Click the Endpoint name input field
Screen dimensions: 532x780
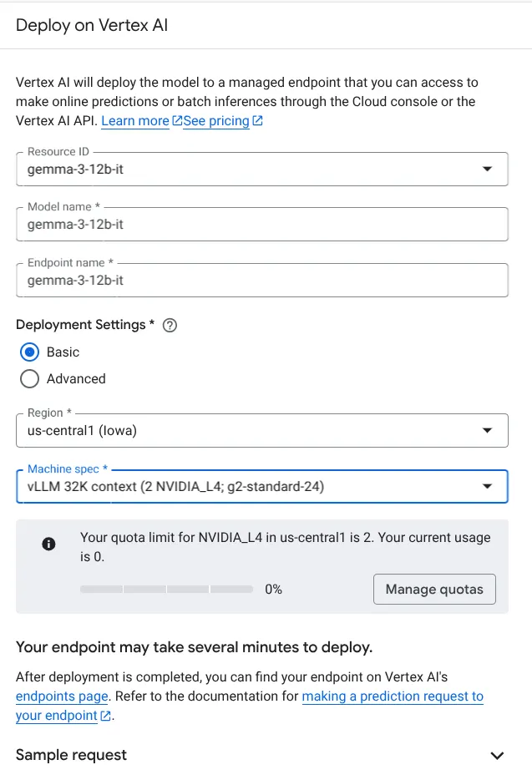(261, 280)
